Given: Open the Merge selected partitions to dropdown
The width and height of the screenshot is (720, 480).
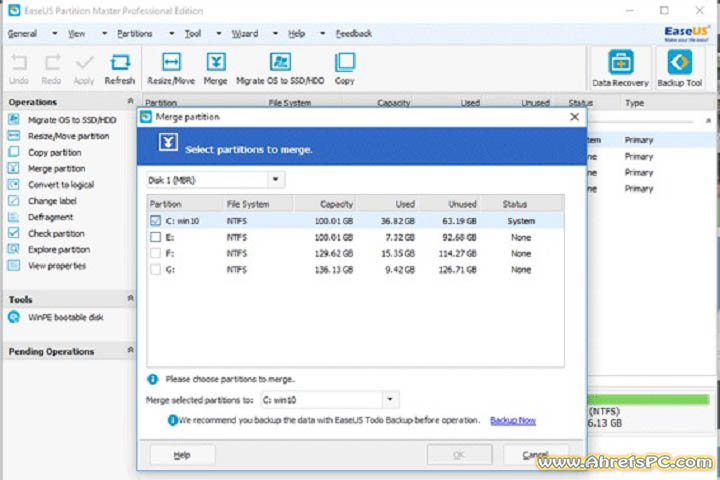Looking at the screenshot, I should point(390,400).
